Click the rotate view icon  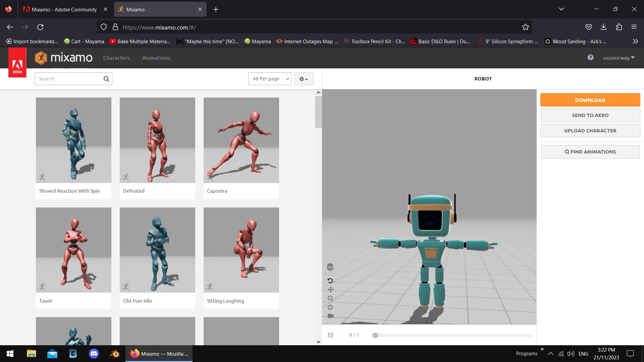tap(330, 281)
